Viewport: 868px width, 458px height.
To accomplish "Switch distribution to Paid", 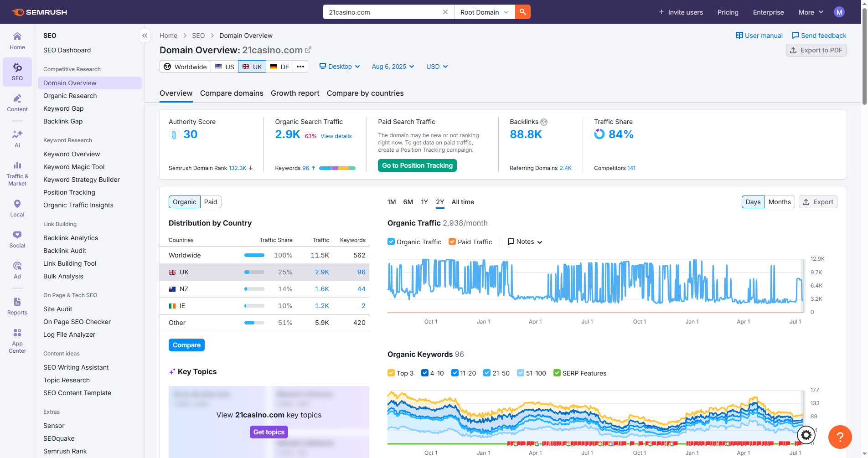I will click(211, 202).
